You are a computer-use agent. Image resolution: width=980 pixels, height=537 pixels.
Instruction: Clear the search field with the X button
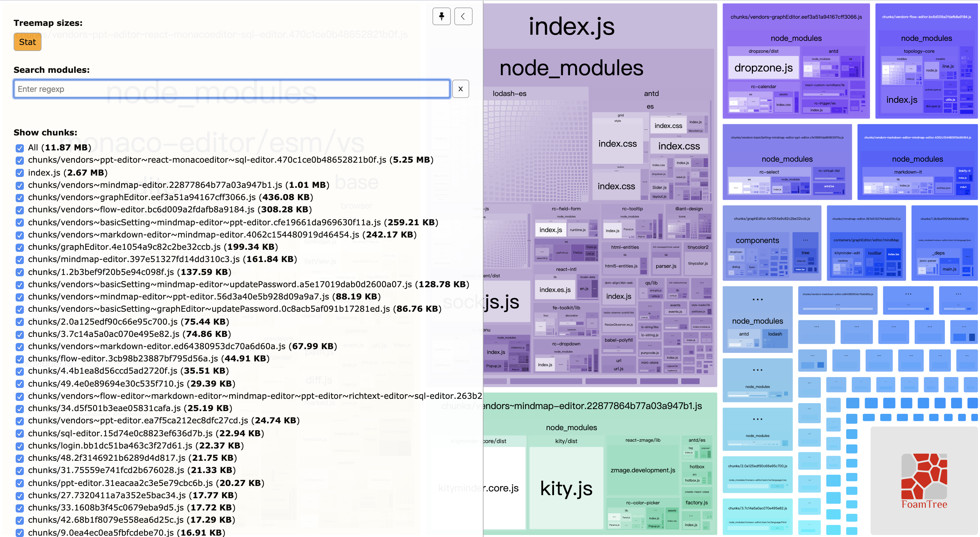[460, 89]
